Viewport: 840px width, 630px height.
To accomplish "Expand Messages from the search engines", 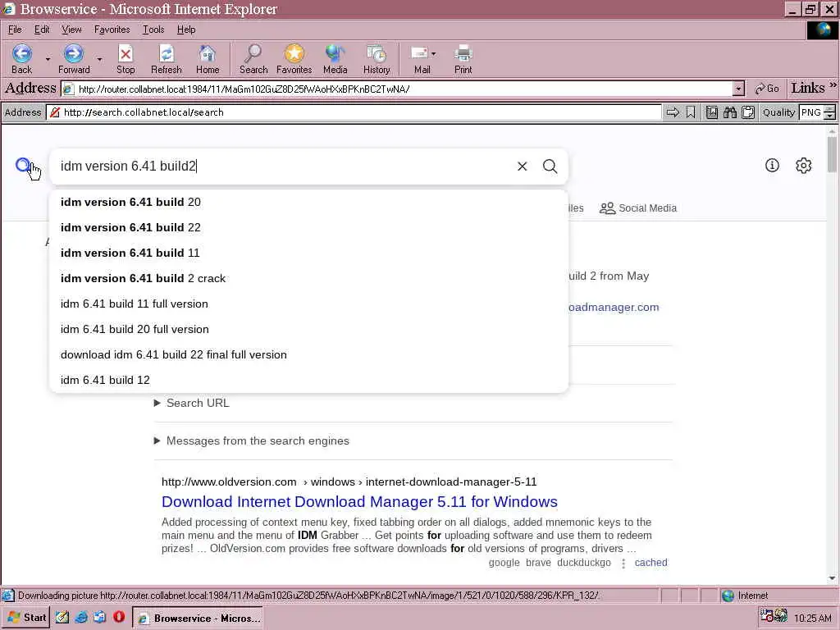I will [251, 441].
